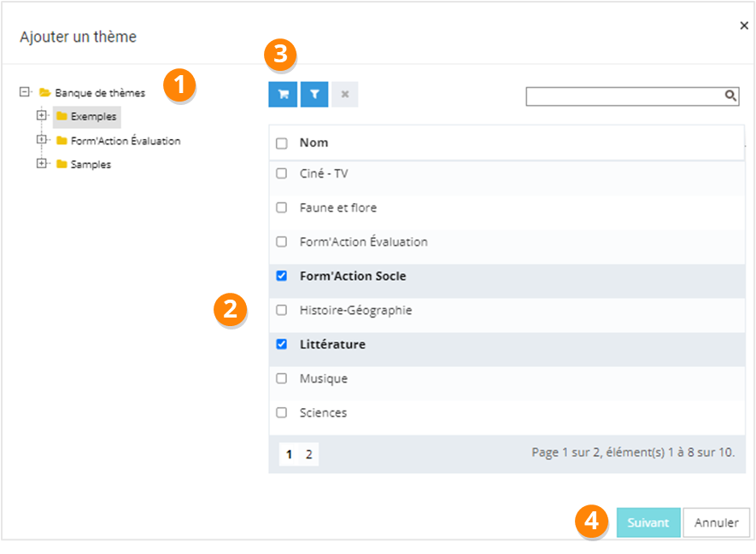This screenshot has width=756, height=554.
Task: Click the Form'Action Évaluation folder icon in tree
Action: point(62,141)
